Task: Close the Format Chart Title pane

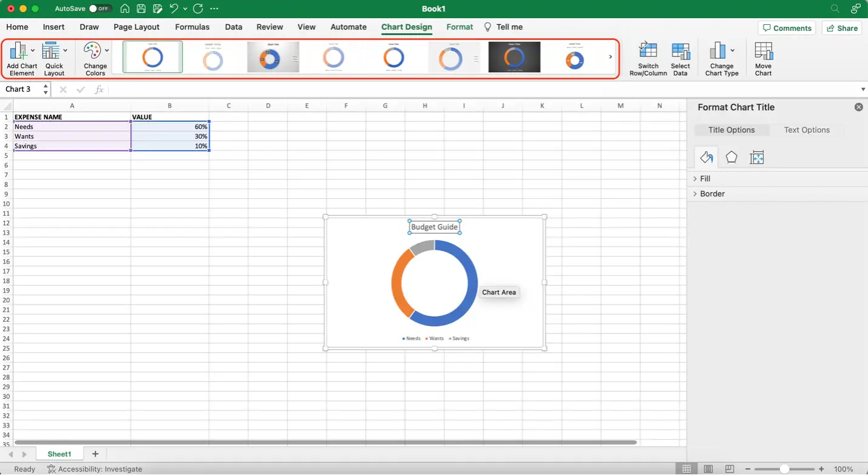Action: point(858,107)
